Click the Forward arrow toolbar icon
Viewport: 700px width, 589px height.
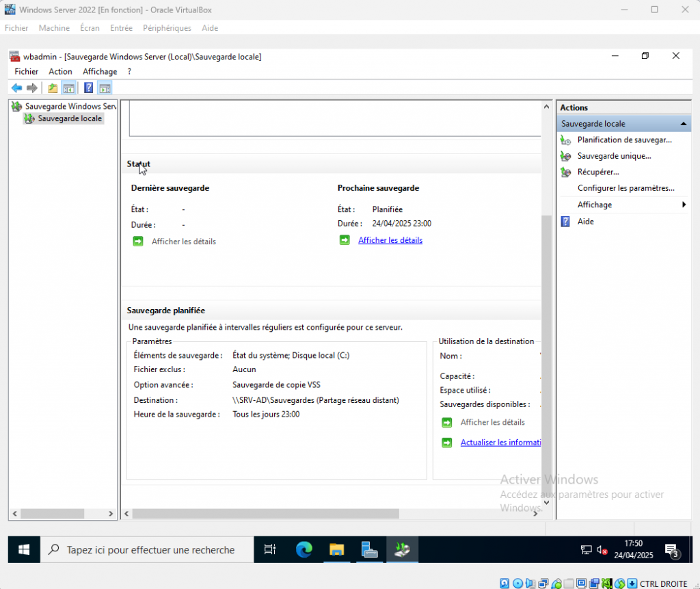[31, 88]
